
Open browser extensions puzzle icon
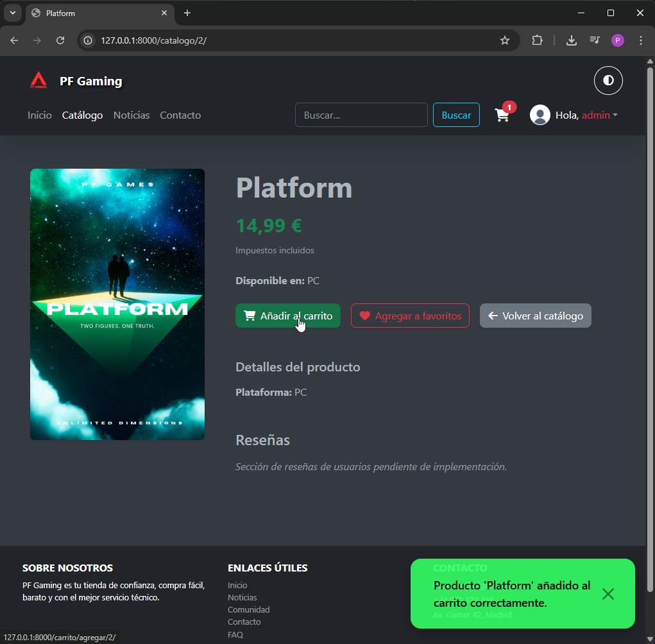click(537, 40)
